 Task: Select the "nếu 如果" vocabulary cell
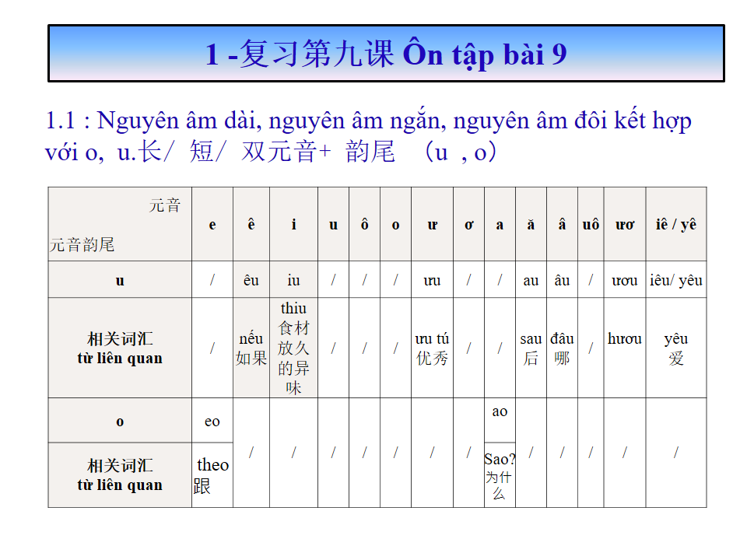(251, 348)
